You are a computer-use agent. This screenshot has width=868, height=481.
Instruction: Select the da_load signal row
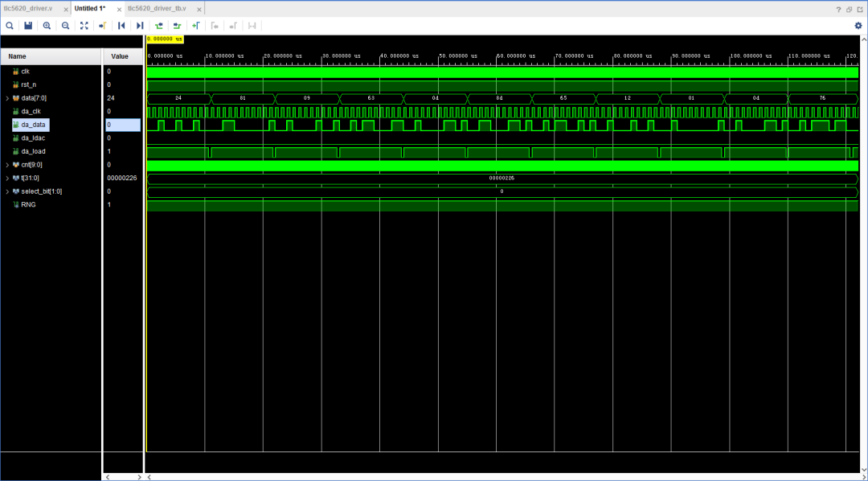[x=32, y=151]
